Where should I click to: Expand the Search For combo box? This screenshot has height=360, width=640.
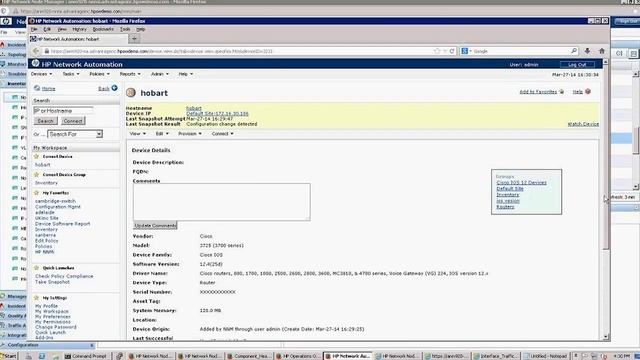(99, 134)
